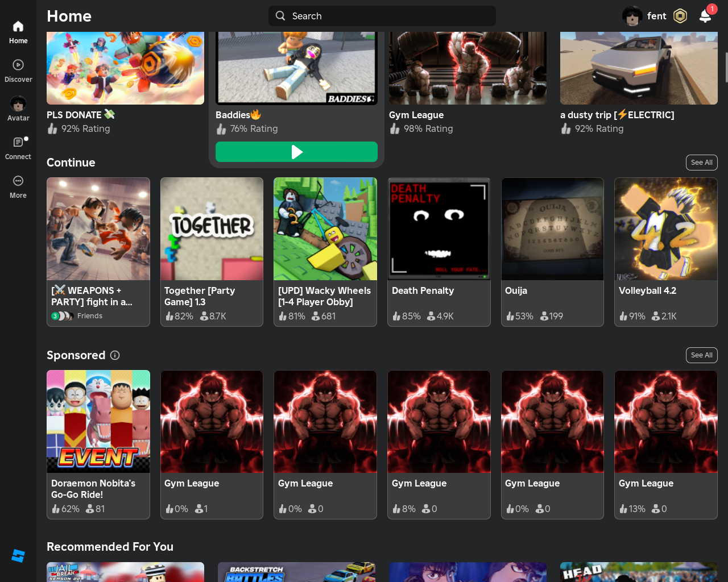Click the 681 player count on Wacky Wheels
728x582 pixels.
(324, 316)
